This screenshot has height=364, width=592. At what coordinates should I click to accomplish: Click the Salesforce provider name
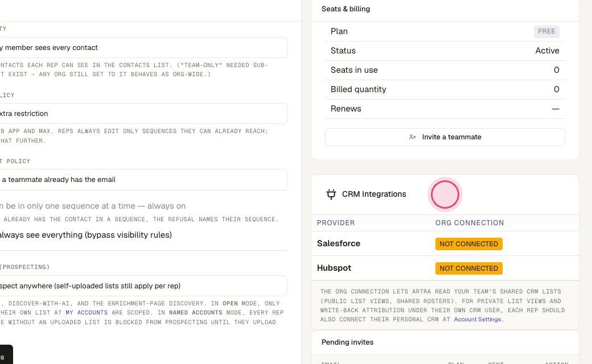coord(339,243)
